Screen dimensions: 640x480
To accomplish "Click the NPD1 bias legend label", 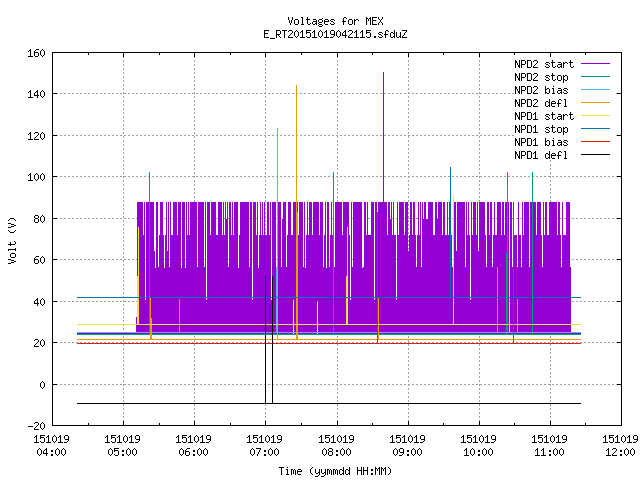I will pos(541,142).
